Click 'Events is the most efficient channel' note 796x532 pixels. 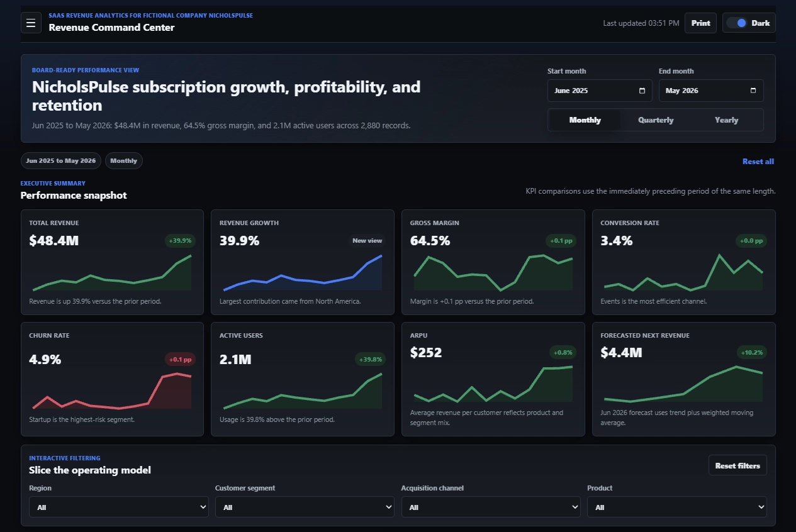[x=654, y=301]
